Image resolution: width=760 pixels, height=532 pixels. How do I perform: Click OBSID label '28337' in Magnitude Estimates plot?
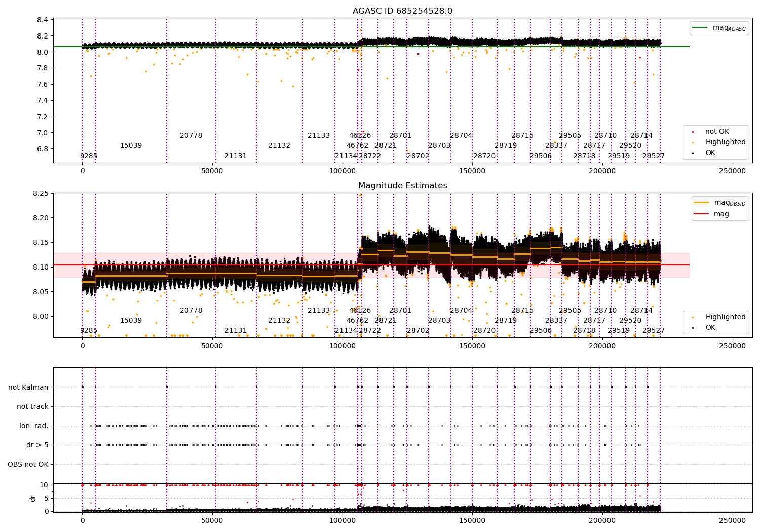tap(556, 320)
